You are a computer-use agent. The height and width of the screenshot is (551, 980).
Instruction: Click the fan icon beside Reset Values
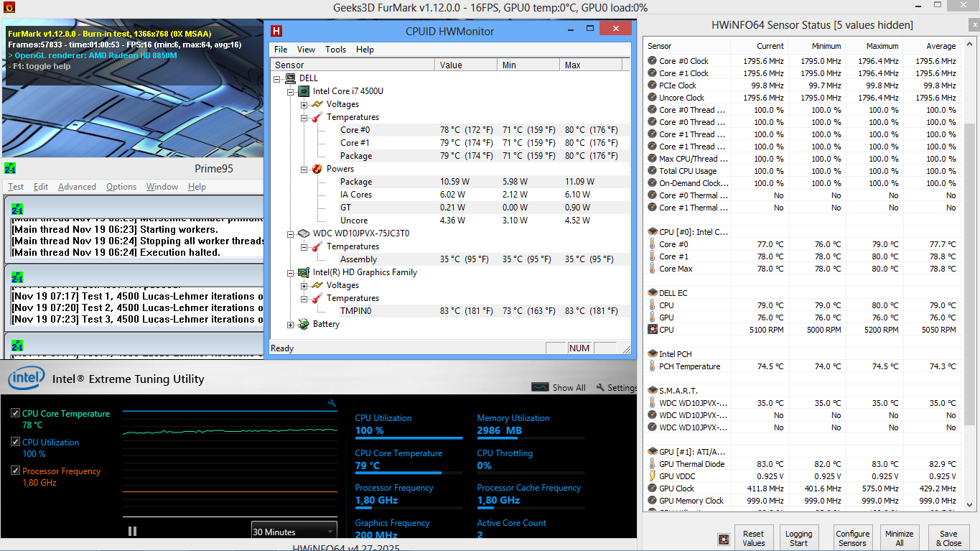coord(724,539)
